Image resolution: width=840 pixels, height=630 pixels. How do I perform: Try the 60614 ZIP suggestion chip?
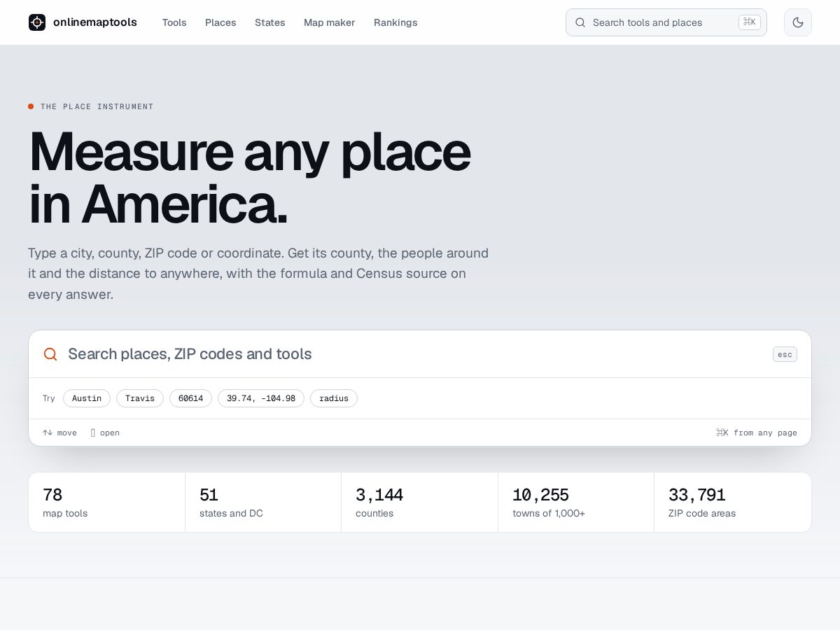tap(190, 398)
